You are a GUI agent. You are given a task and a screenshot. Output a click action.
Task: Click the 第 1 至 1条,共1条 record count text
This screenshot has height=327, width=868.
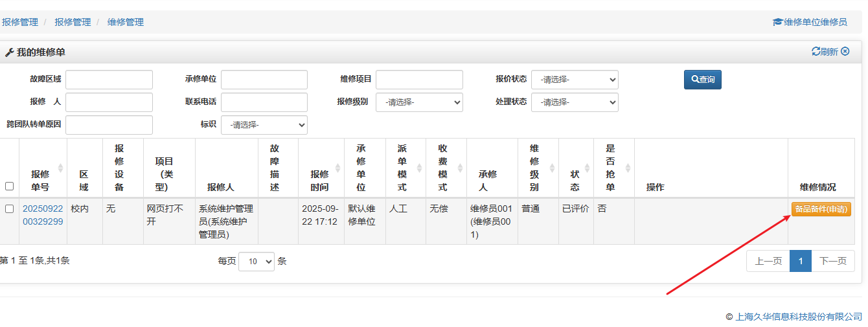(x=35, y=261)
